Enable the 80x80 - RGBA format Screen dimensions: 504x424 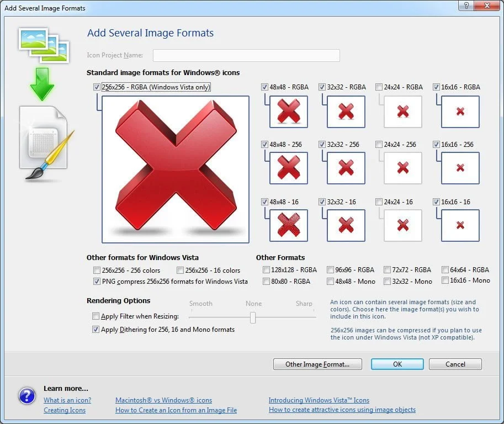266,281
